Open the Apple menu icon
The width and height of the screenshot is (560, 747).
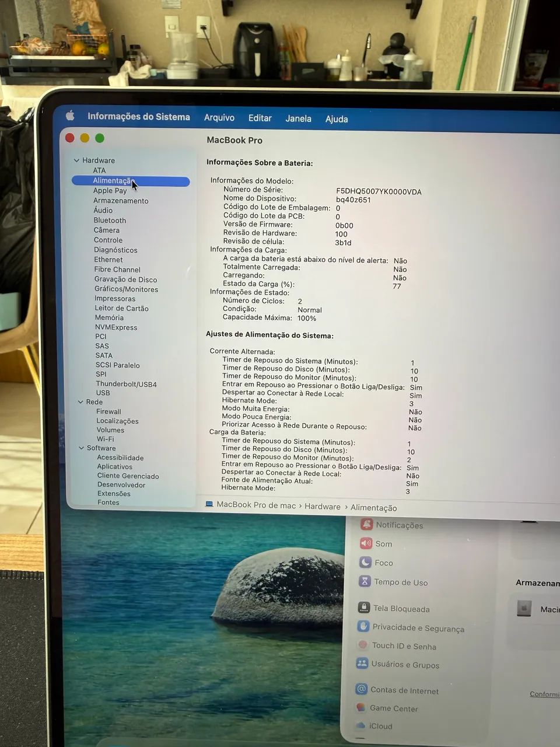pyautogui.click(x=70, y=116)
